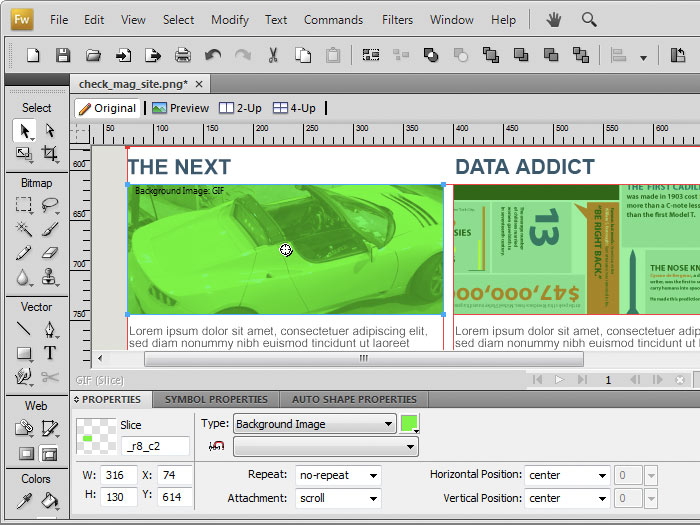
Task: Expand the Repeat dropdown set to no-repeat
Action: coord(337,475)
